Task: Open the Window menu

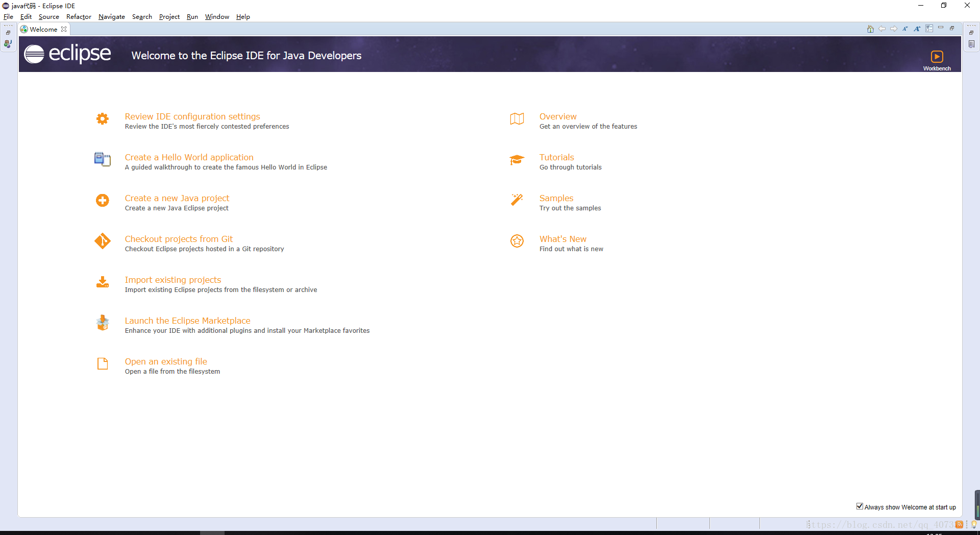Action: [217, 17]
